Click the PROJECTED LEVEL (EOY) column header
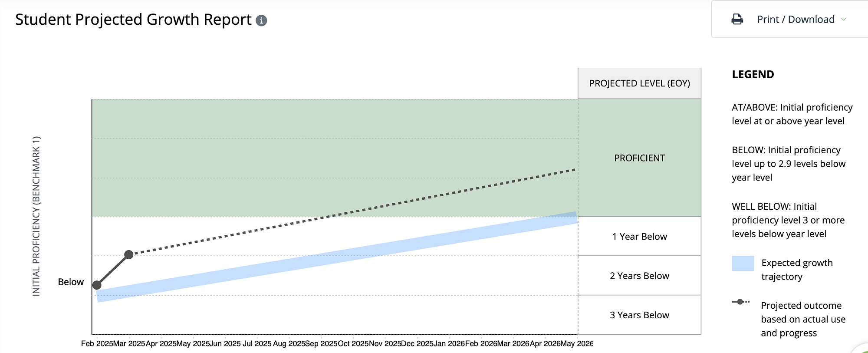868x353 pixels. click(639, 83)
